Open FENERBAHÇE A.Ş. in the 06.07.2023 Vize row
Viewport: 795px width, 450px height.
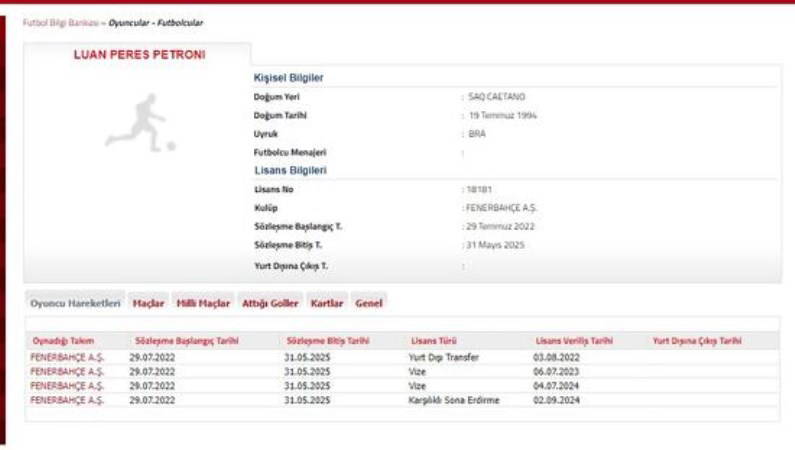pos(67,371)
